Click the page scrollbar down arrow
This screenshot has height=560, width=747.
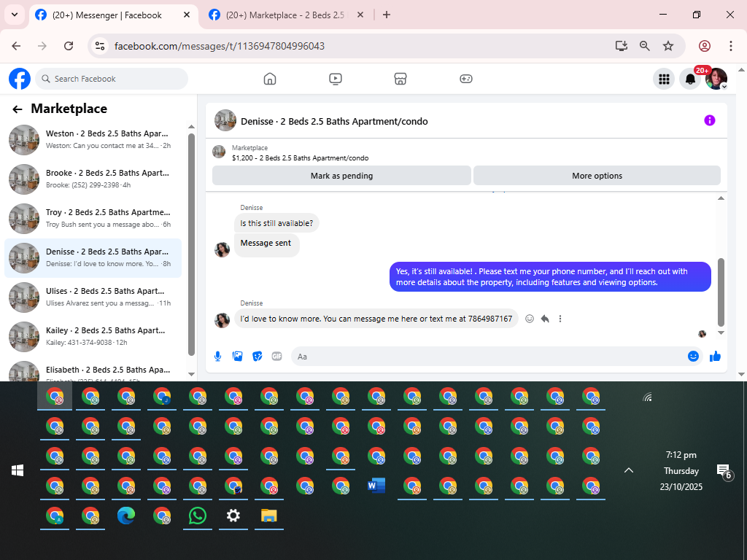[x=741, y=375]
